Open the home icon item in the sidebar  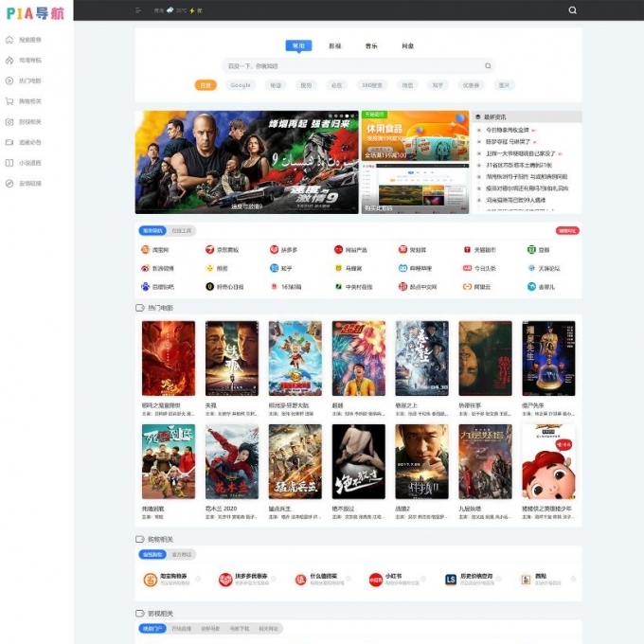tap(9, 40)
